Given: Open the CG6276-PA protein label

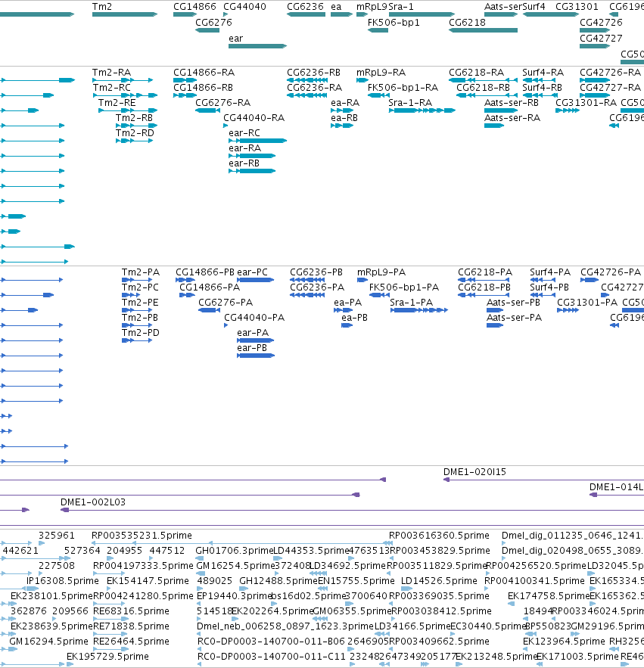Looking at the screenshot, I should [x=226, y=303].
